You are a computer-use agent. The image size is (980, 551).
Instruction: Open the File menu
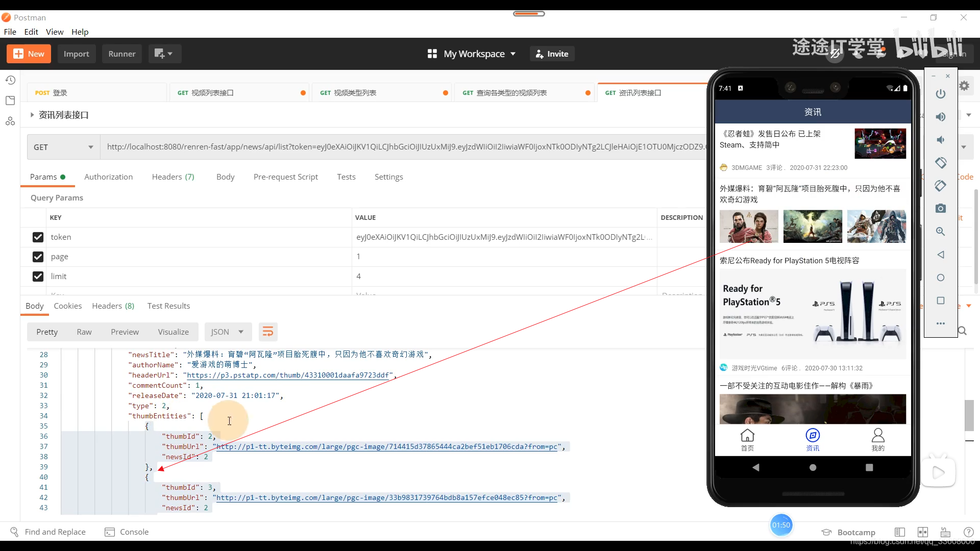pos(10,32)
